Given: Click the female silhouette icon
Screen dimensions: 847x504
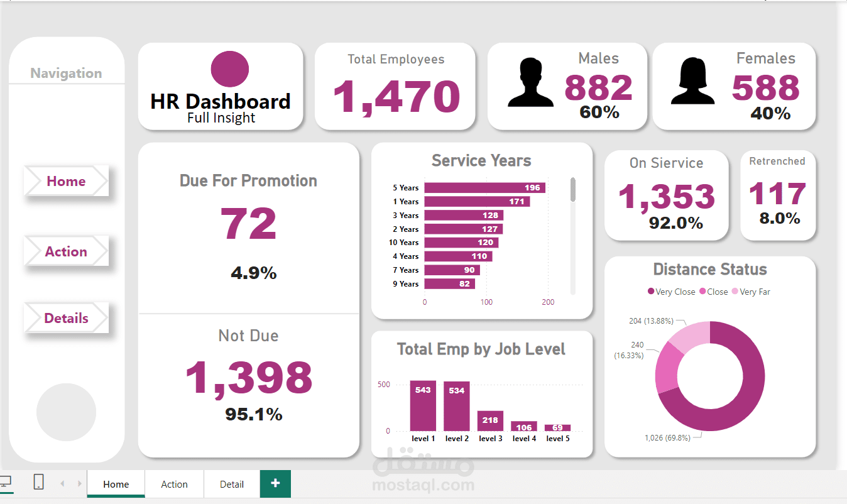Looking at the screenshot, I should [x=692, y=82].
